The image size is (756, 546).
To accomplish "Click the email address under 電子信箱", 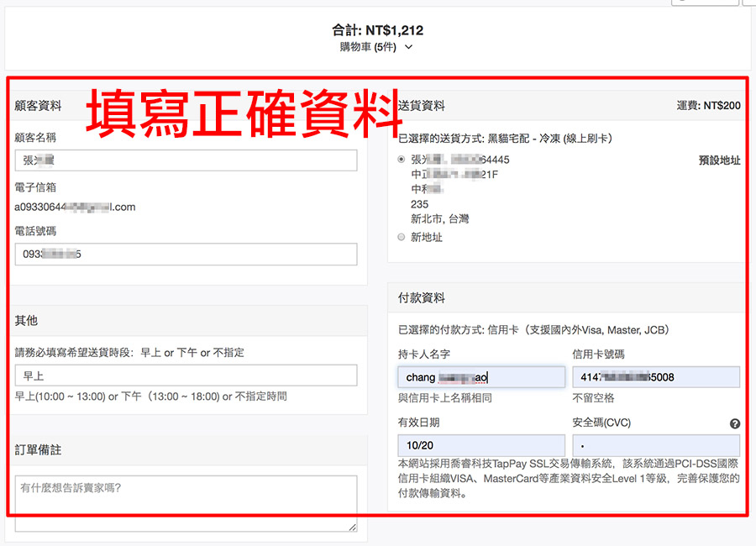I will [x=75, y=207].
